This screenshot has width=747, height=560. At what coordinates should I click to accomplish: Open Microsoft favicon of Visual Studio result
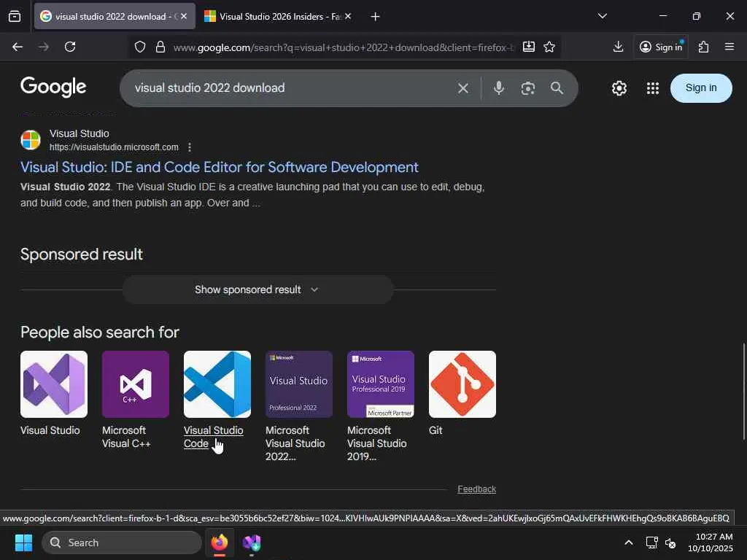[31, 140]
